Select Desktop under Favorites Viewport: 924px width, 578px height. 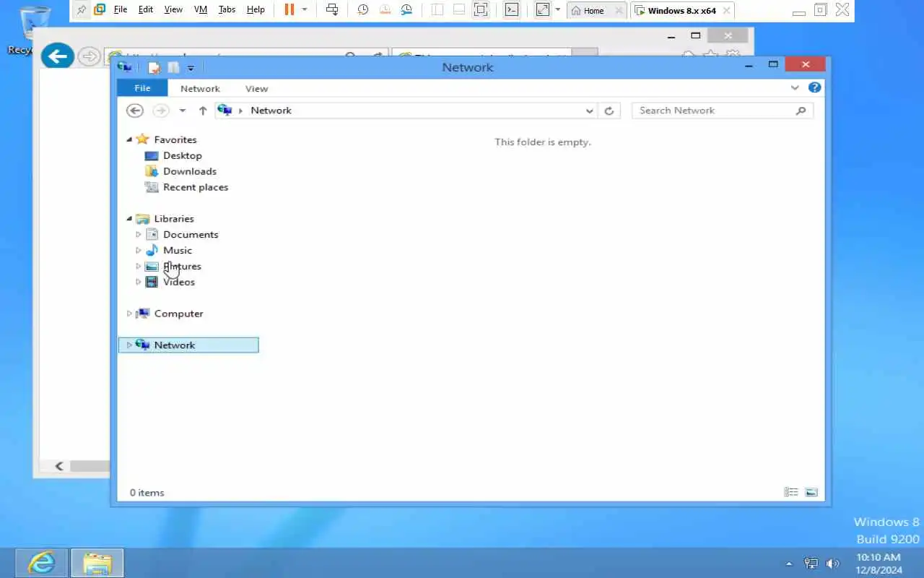pos(183,155)
